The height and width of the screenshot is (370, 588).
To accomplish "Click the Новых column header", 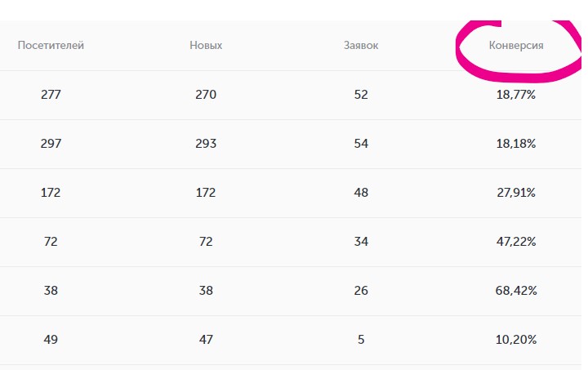I will (x=206, y=46).
